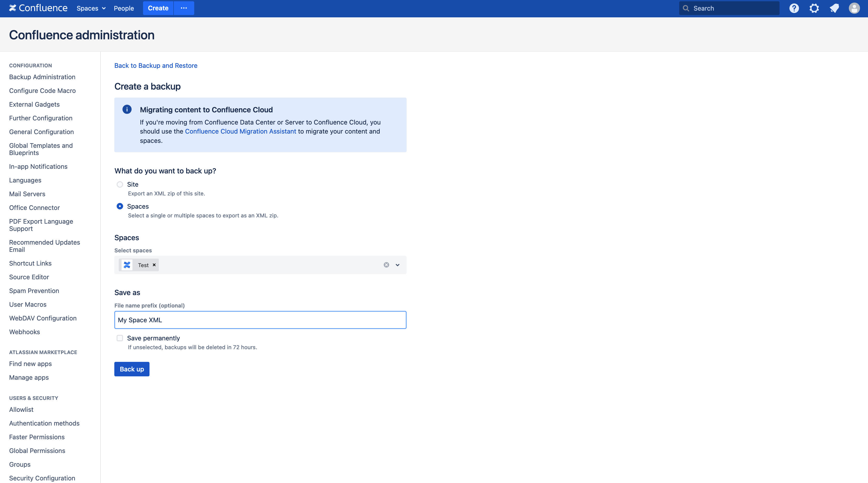Open the notifications icon in header
The width and height of the screenshot is (868, 483).
[834, 8]
